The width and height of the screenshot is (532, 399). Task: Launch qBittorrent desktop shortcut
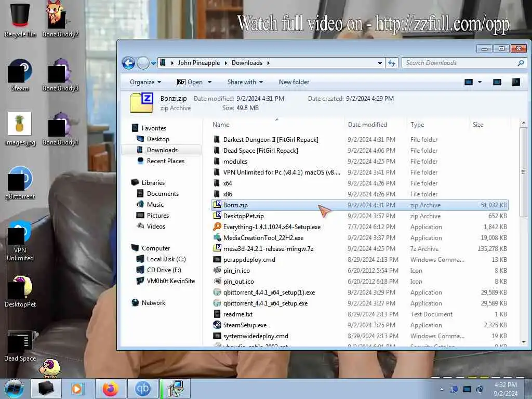tap(20, 183)
